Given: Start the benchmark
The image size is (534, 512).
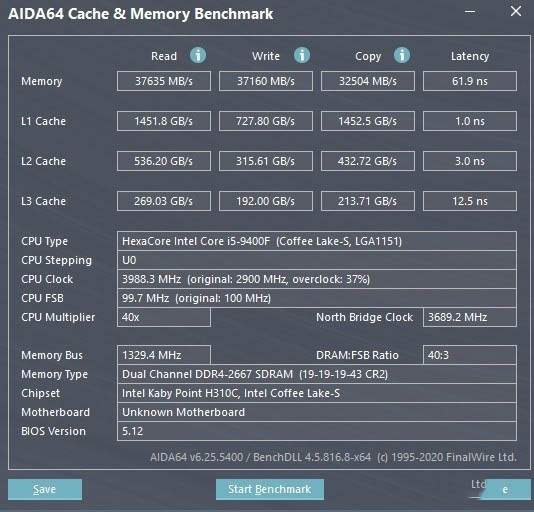Looking at the screenshot, I should [x=270, y=490].
